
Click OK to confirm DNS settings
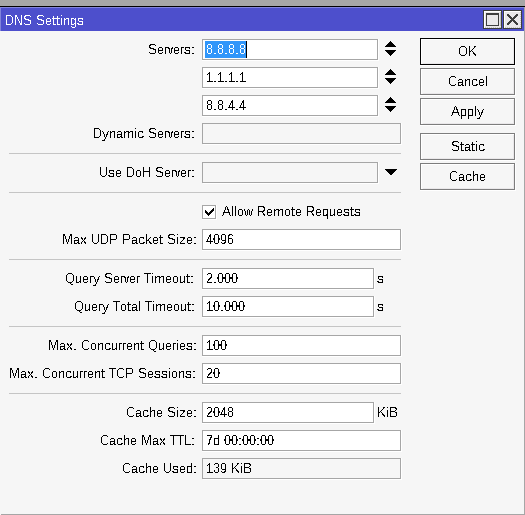[x=467, y=51]
